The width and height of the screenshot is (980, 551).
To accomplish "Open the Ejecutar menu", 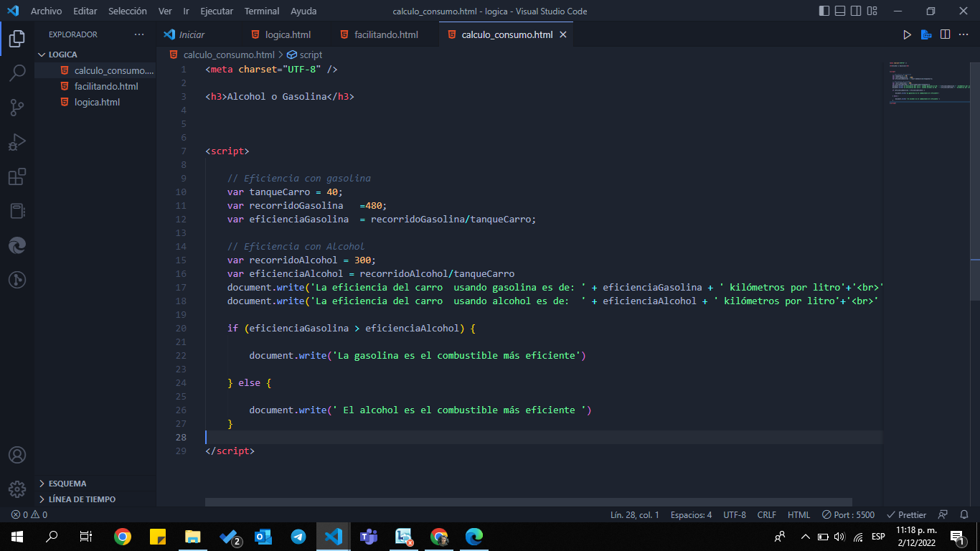I will (217, 11).
